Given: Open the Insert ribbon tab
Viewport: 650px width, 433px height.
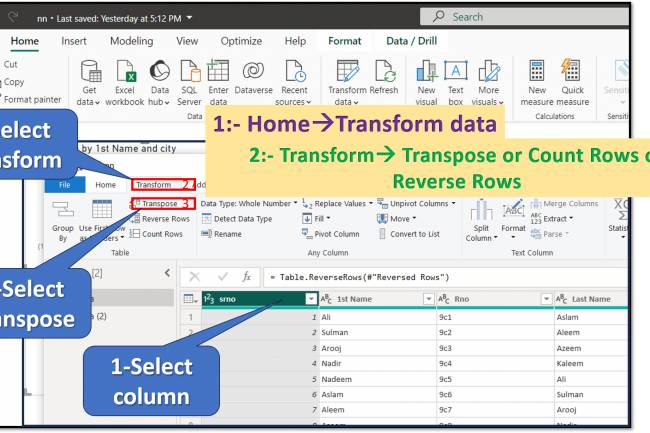Looking at the screenshot, I should tap(74, 41).
